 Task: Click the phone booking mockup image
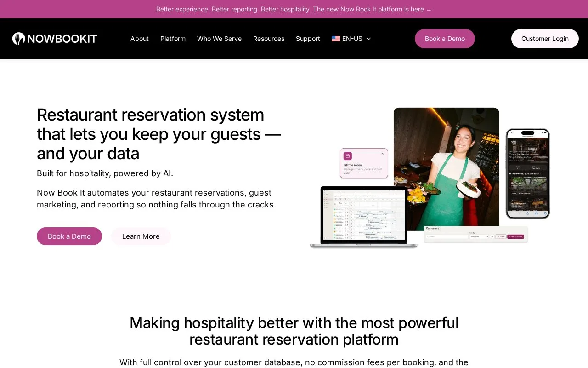point(528,173)
